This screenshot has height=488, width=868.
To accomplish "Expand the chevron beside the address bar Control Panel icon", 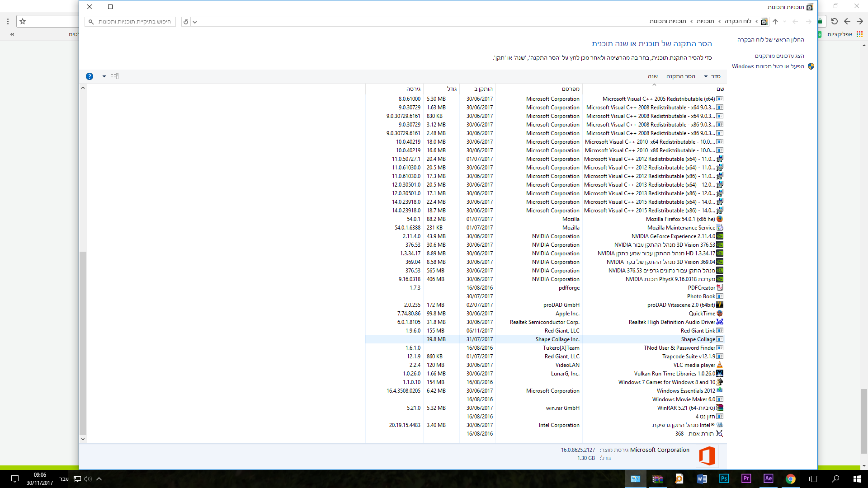I will click(x=757, y=22).
